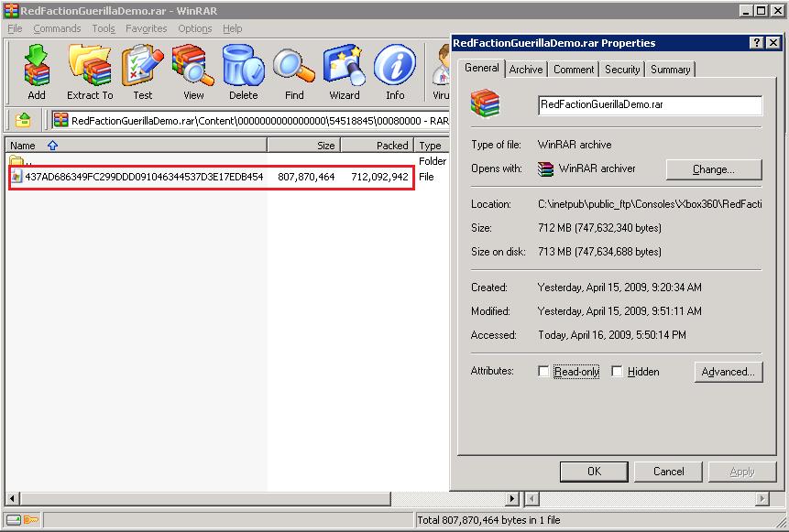The image size is (789, 532).
Task: Click status text 'Total 807,870,464 bytes in 1 file'
Action: (x=488, y=520)
